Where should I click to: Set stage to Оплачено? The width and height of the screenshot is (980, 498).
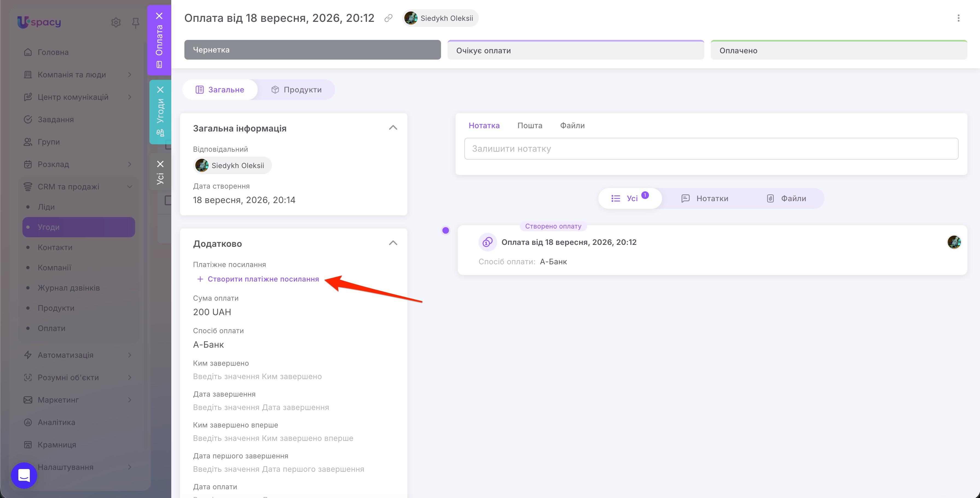[839, 50]
